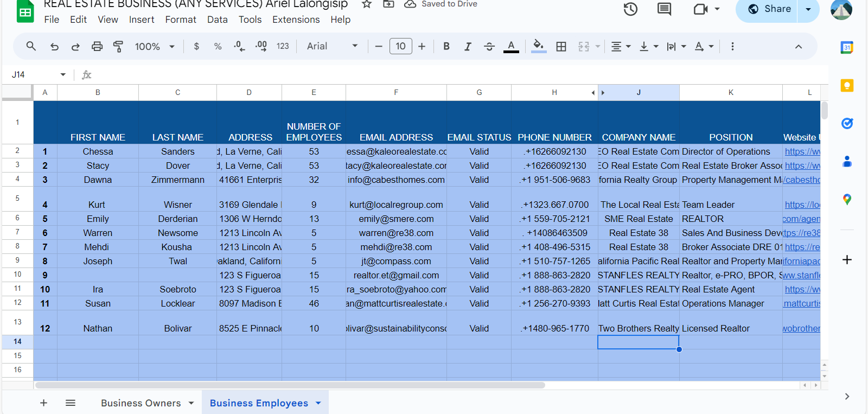Image resolution: width=868 pixels, height=414 pixels.
Task: Open the File menu
Action: 52,20
